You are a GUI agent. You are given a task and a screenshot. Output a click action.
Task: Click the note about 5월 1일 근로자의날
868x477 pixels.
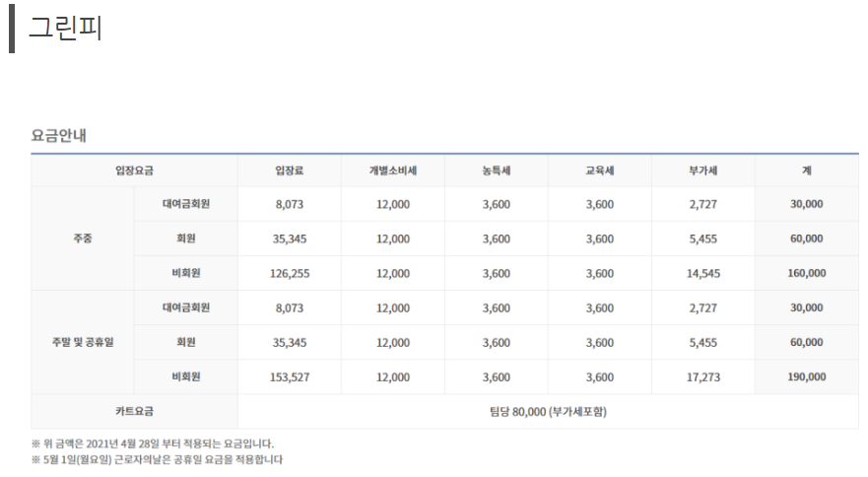point(158,459)
